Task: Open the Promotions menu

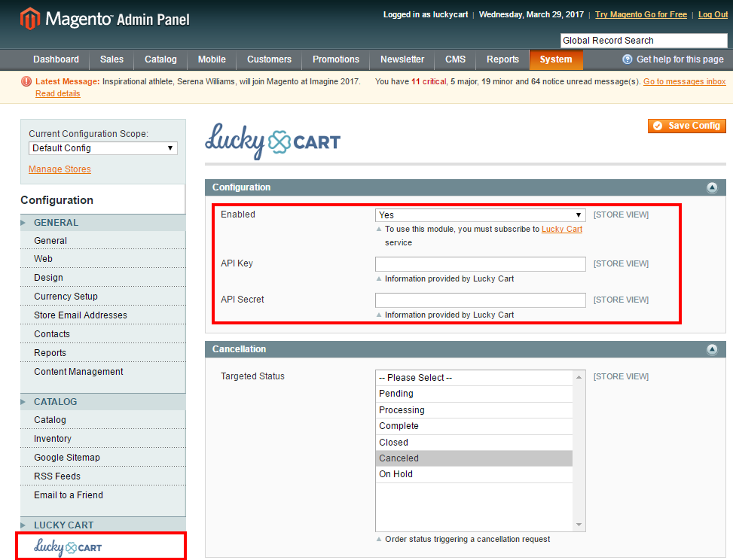Action: 336,59
